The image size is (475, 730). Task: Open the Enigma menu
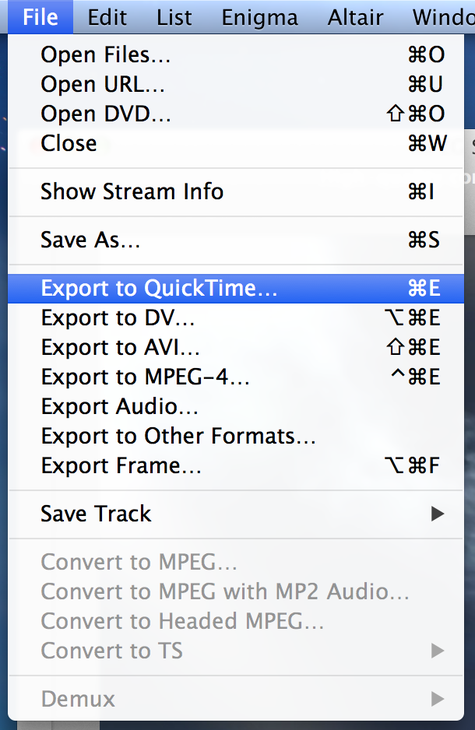point(259,17)
